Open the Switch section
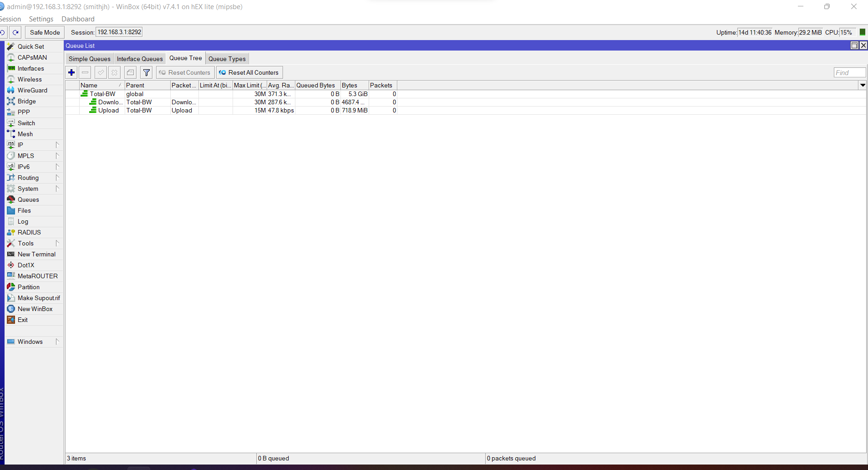Viewport: 868px width, 470px height. click(34, 123)
